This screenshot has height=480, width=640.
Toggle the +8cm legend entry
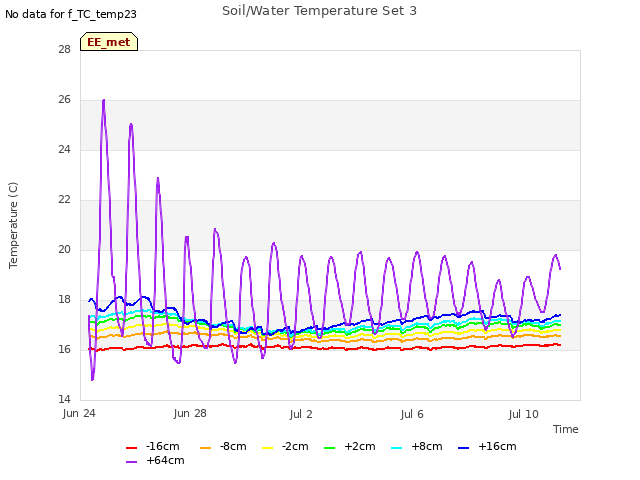tap(417, 447)
